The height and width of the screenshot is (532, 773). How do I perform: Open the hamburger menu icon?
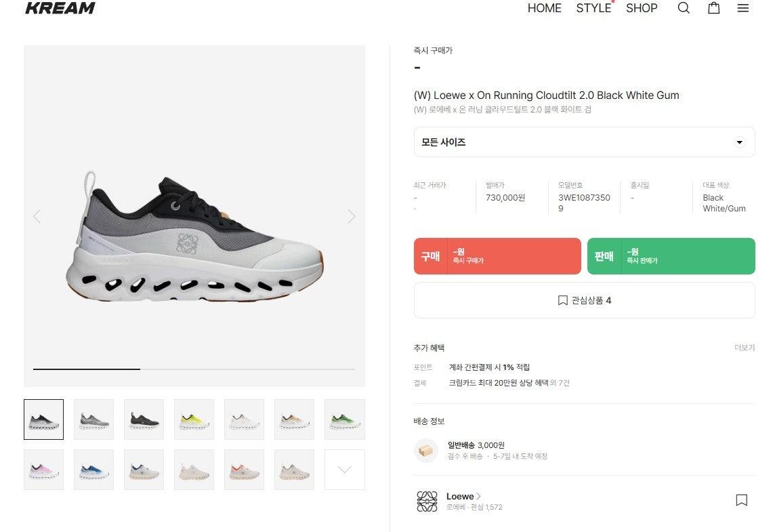pyautogui.click(x=743, y=8)
